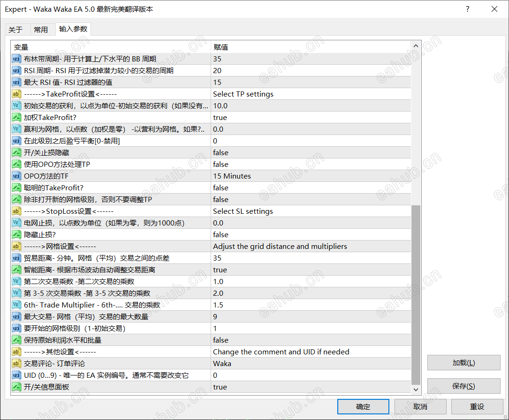Click the double-type icon beside 初始交易的获利 row

point(16,106)
